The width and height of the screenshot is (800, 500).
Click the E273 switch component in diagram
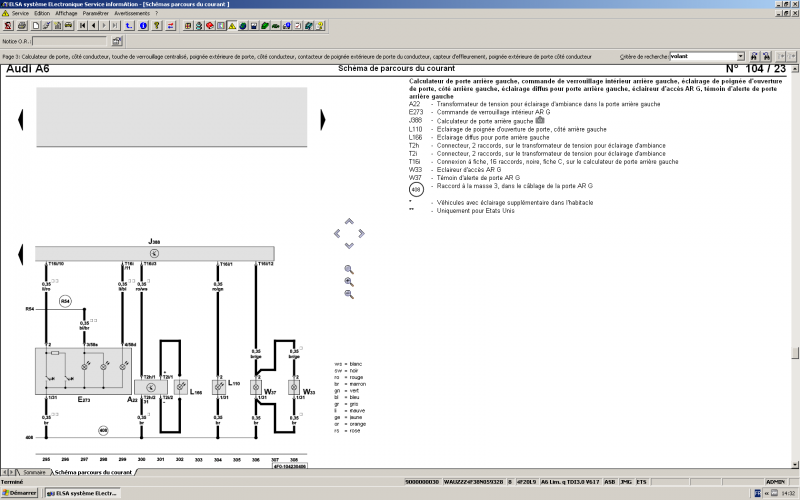(83, 371)
